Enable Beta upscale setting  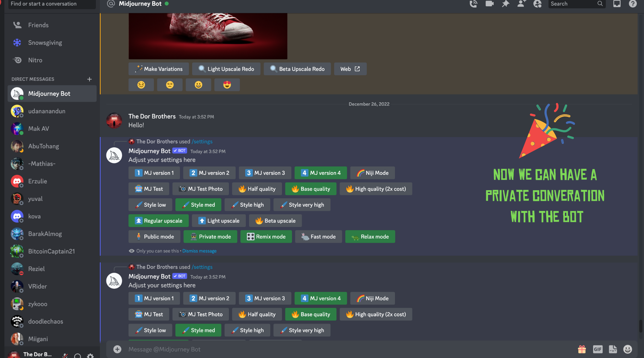tap(275, 221)
